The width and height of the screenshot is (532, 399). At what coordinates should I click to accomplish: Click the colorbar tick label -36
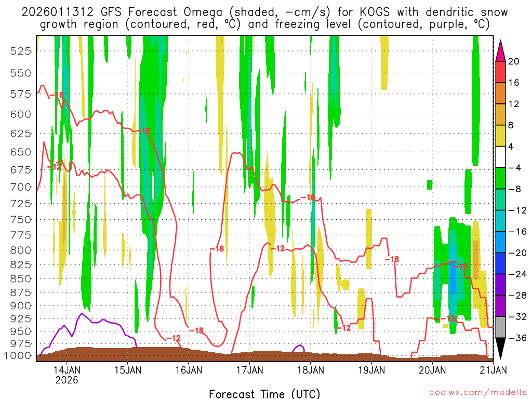(x=517, y=338)
